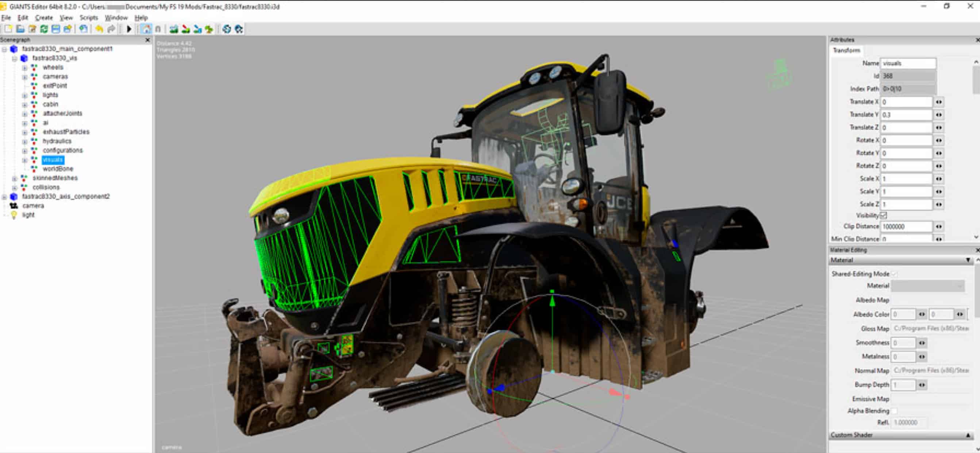Start play mode with black arrow
Viewport: 980px width, 453px height.
129,29
